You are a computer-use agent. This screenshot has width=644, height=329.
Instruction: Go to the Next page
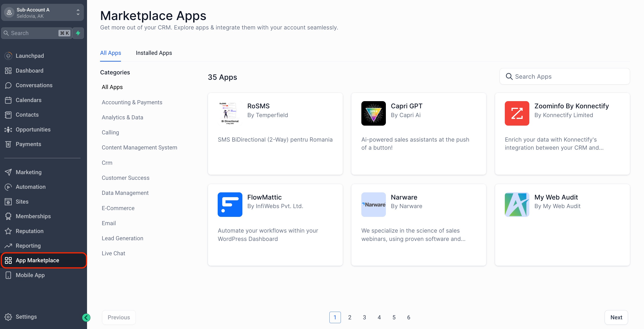tap(616, 317)
